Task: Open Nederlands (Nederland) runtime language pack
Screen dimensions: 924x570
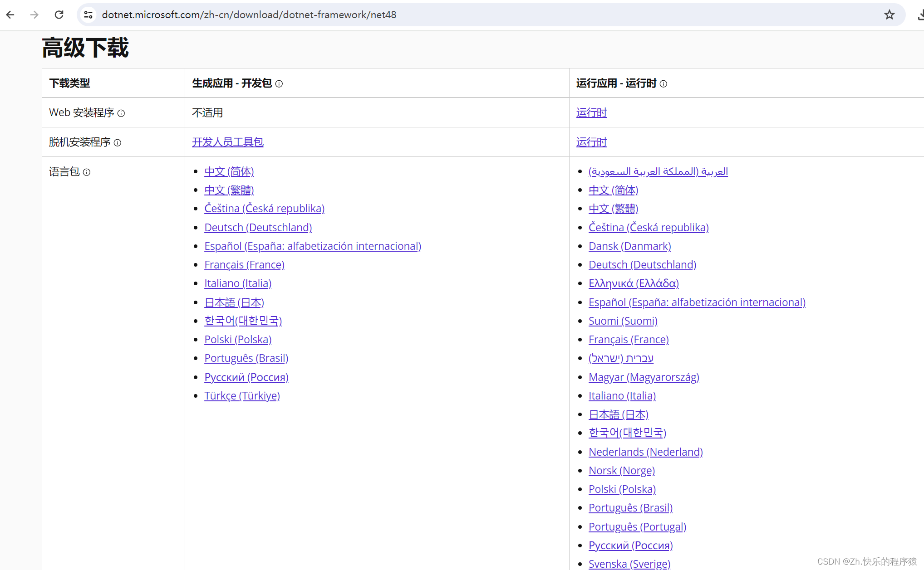Action: tap(645, 452)
